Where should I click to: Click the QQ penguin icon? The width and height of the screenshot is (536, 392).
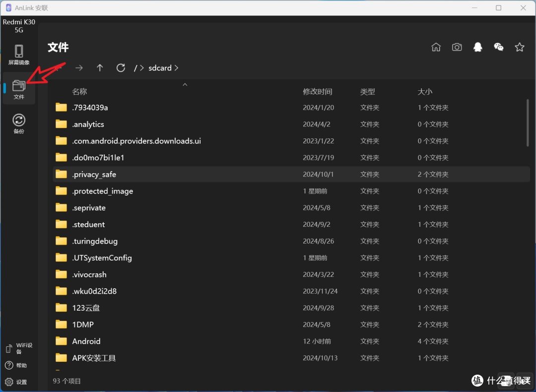477,47
